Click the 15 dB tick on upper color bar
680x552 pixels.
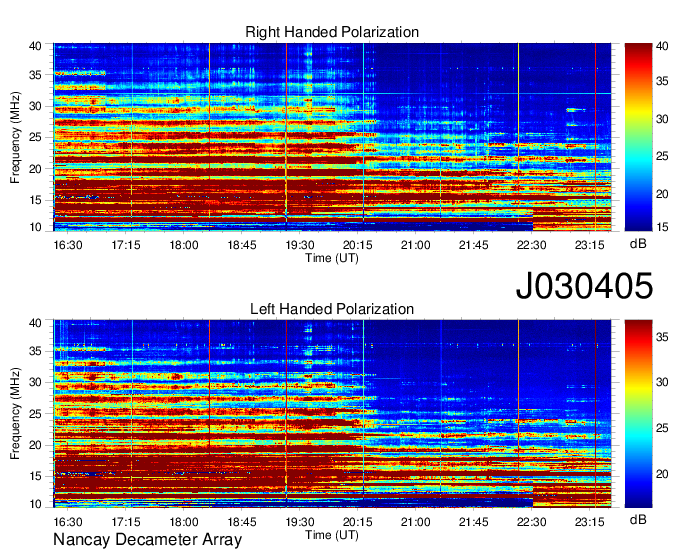(662, 227)
